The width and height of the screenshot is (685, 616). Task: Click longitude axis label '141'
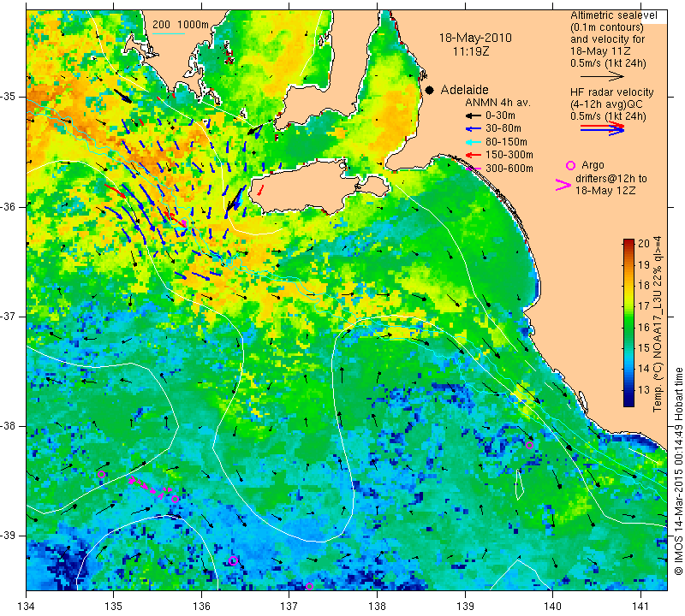click(640, 607)
